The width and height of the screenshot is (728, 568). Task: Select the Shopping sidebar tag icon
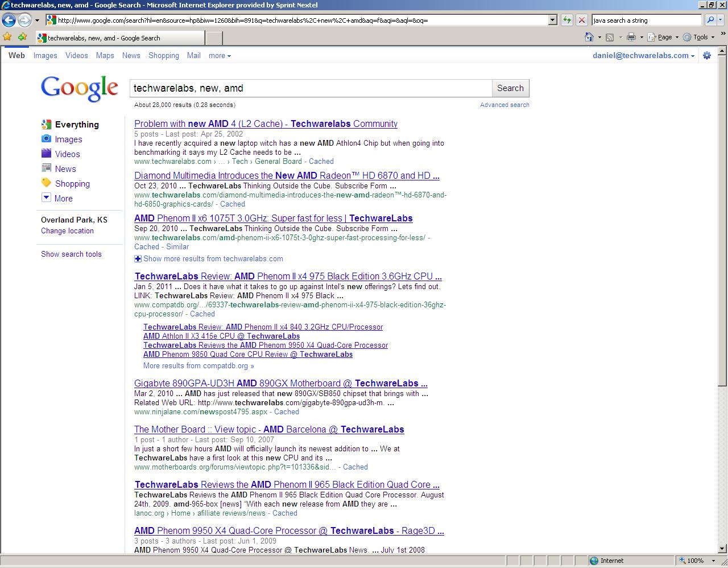coord(47,183)
